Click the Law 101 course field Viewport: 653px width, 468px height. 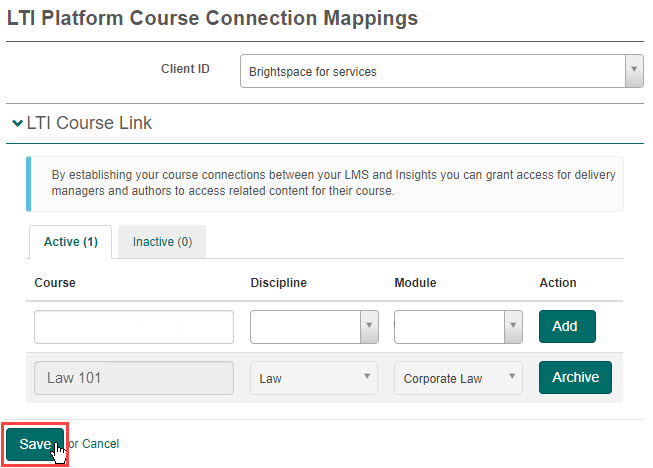pos(134,378)
